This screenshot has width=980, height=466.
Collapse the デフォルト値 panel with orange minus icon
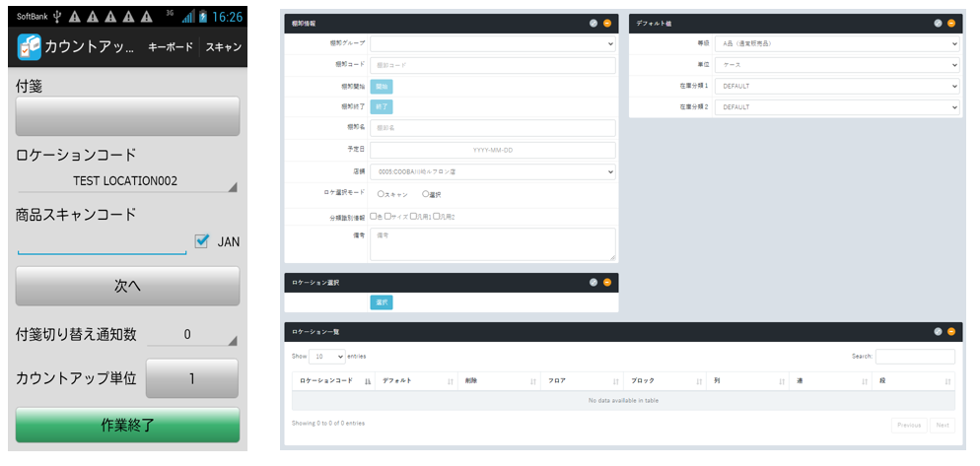951,23
